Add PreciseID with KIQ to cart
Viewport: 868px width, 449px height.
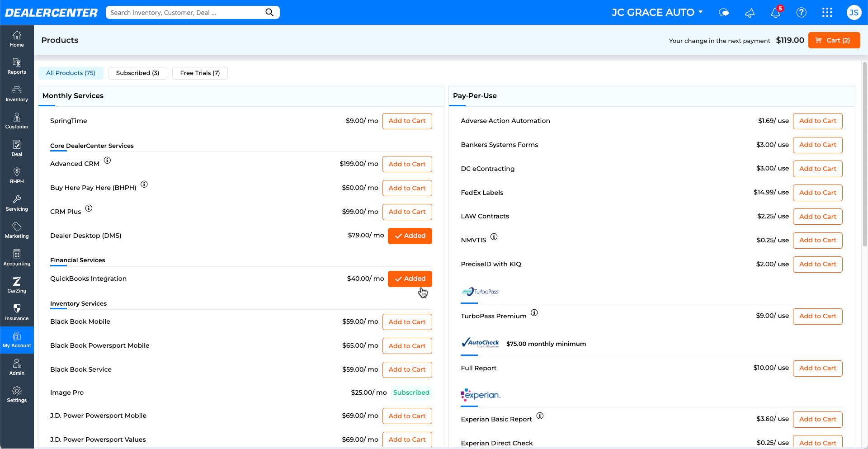tap(818, 265)
